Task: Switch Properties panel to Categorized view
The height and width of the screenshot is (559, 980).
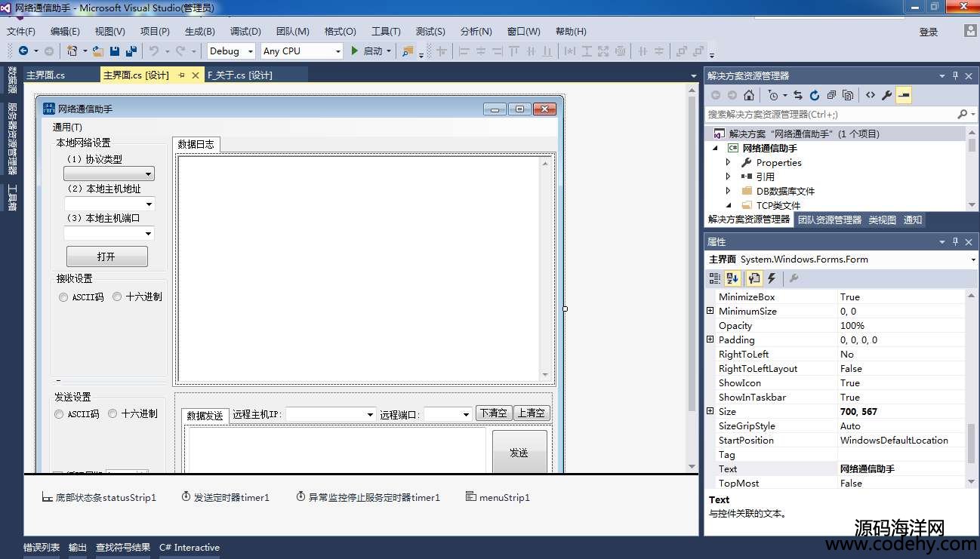Action: [714, 278]
